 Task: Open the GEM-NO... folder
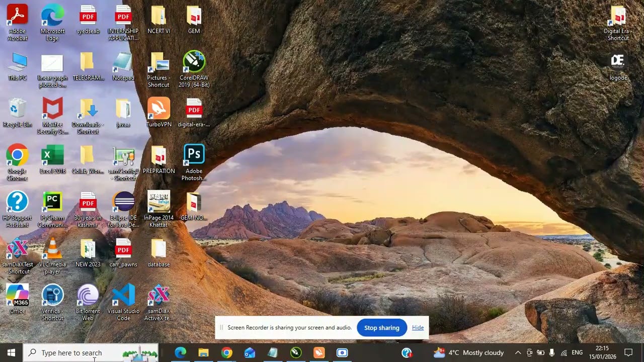(194, 207)
